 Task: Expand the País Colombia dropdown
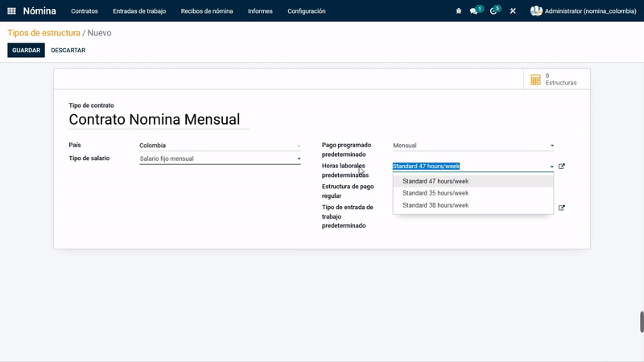[299, 146]
